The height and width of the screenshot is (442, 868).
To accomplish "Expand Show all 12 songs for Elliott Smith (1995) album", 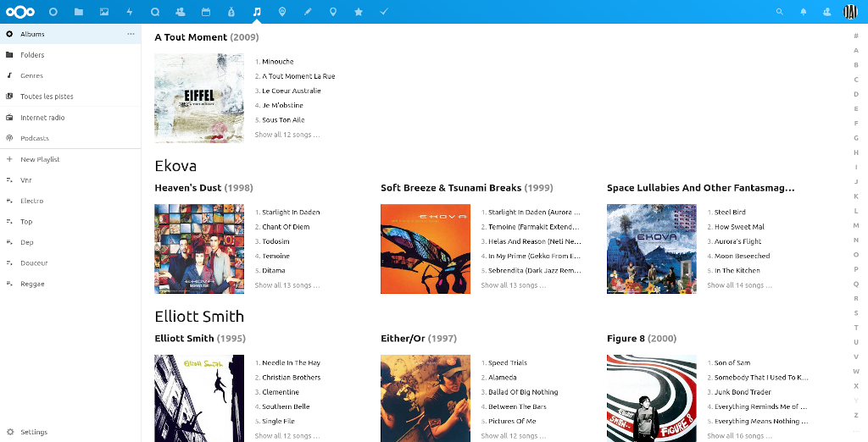I will tap(287, 436).
